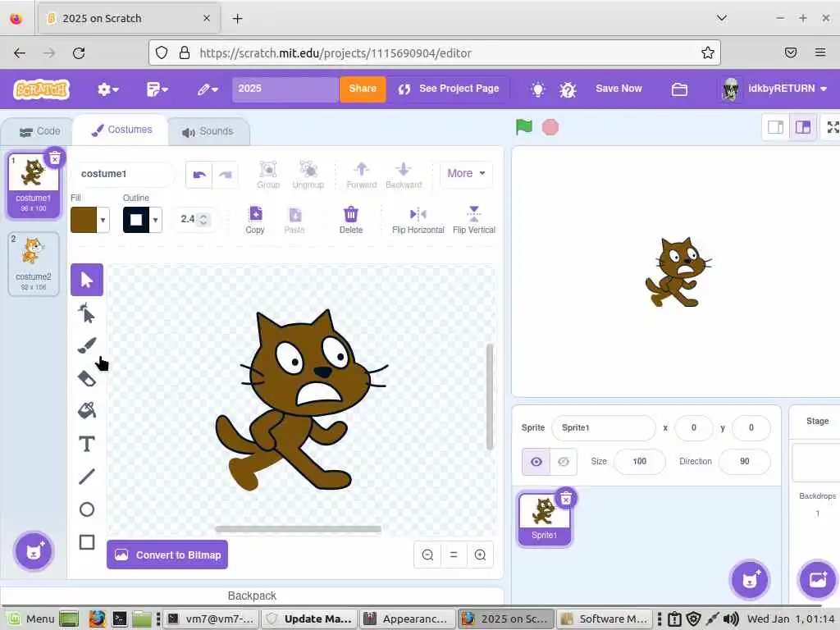840x630 pixels.
Task: Delete Sprite1 with trash icon
Action: pos(566,498)
